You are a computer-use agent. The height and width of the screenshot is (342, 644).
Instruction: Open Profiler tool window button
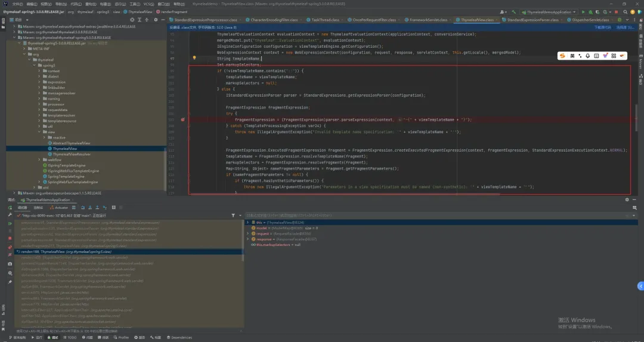coord(121,337)
